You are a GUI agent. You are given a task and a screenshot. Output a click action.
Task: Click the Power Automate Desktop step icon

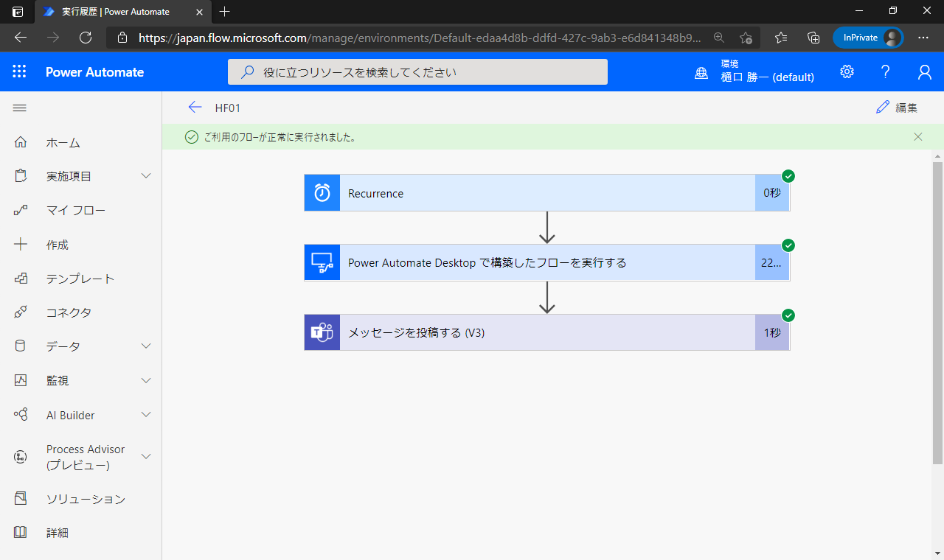322,262
